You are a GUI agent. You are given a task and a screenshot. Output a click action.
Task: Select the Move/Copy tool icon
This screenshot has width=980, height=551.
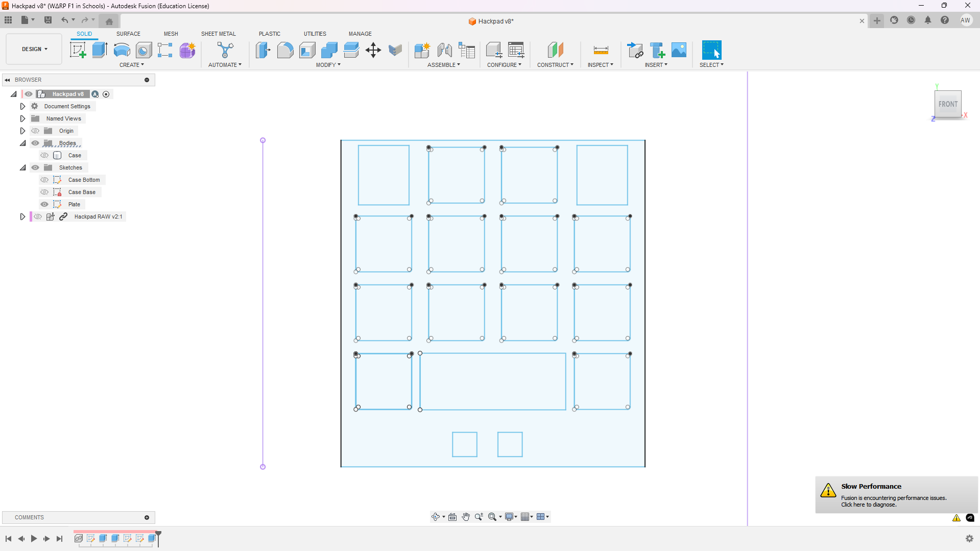(373, 50)
